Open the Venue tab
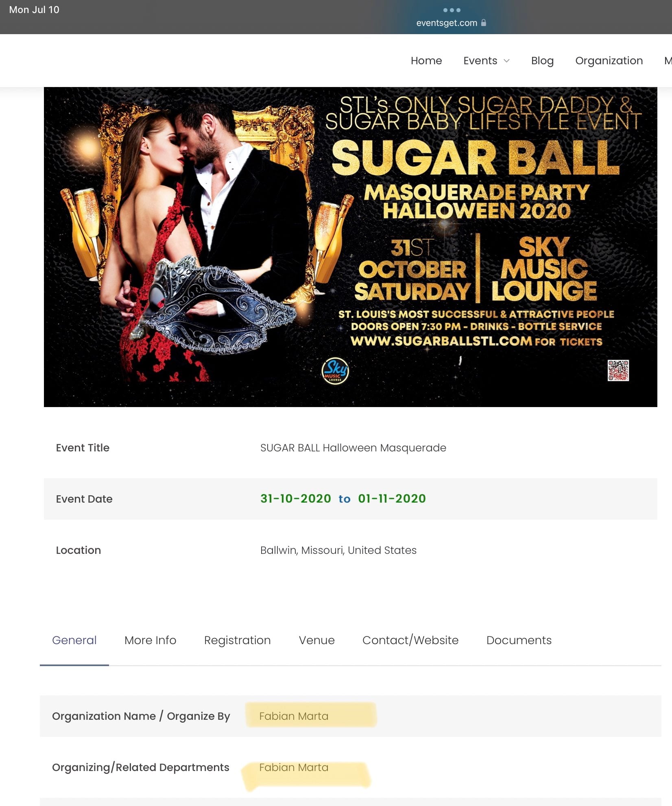Image resolution: width=672 pixels, height=806 pixels. click(316, 640)
